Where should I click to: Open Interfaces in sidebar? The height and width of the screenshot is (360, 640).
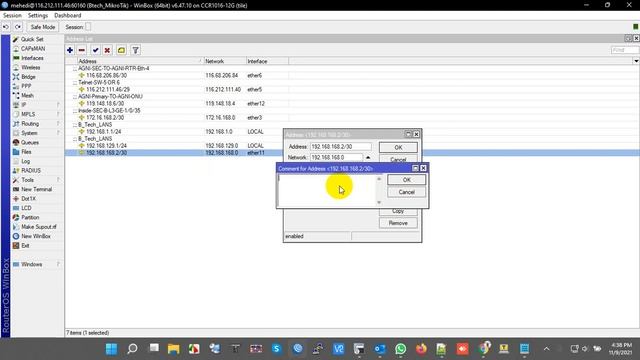point(32,58)
